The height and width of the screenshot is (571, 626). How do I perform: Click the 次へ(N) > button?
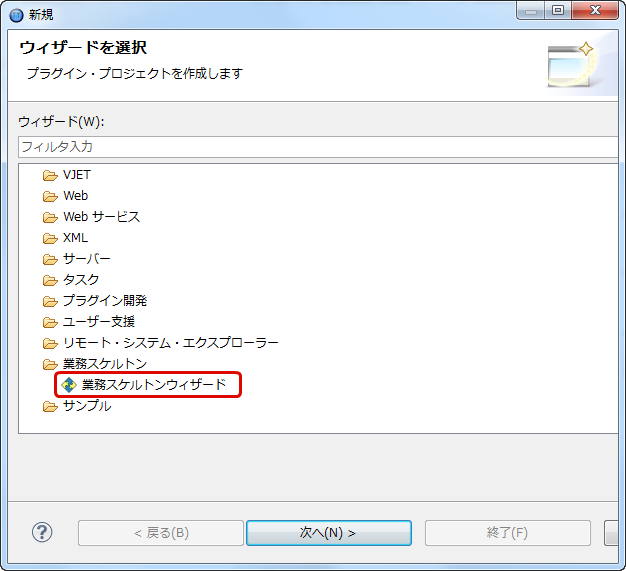pyautogui.click(x=329, y=533)
